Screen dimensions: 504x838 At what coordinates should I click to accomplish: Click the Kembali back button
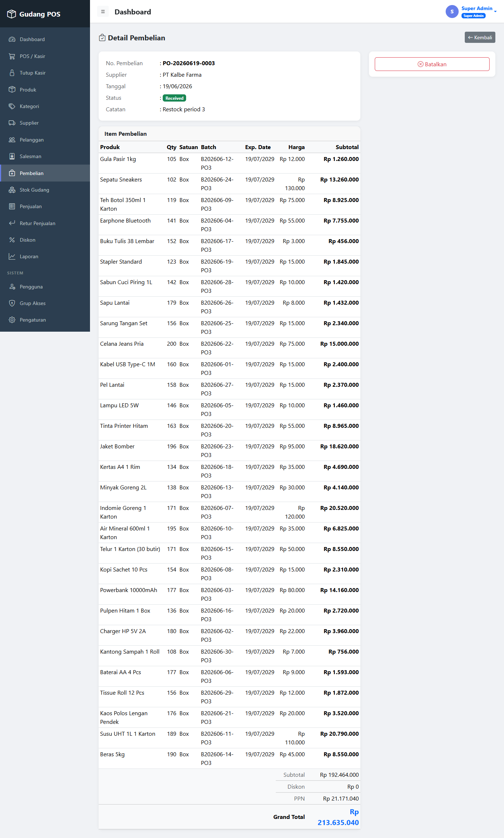pos(480,37)
